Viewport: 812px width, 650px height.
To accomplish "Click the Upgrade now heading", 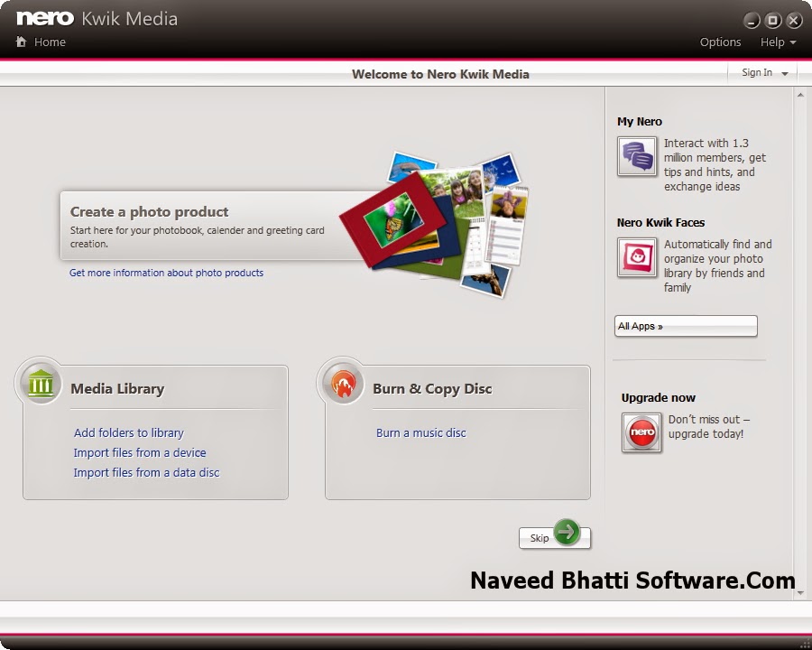I will 659,397.
